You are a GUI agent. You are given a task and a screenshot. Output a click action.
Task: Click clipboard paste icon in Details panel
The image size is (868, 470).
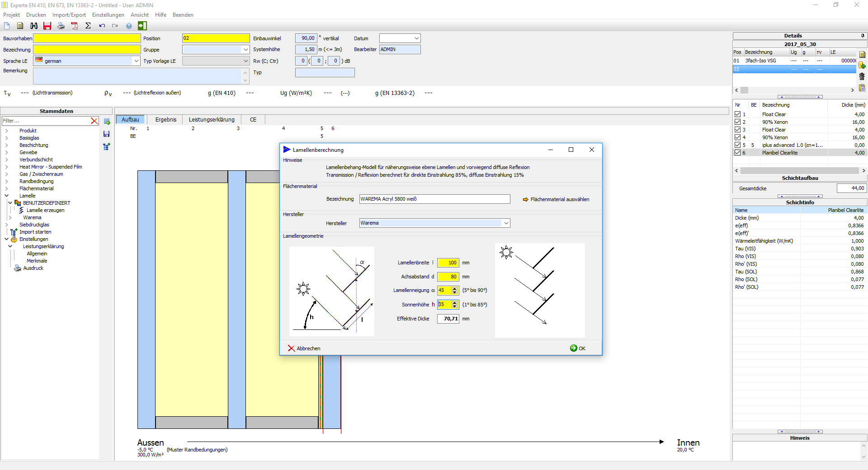pos(862,88)
